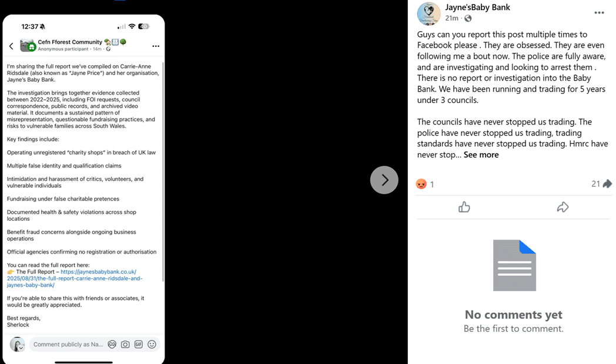The width and height of the screenshot is (616, 364).
Task: Open three-dot options in Cefn Fforest Community header
Action: click(156, 46)
